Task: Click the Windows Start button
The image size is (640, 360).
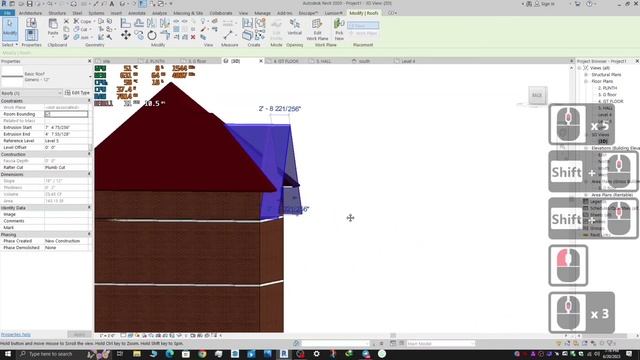Action: (x=7, y=354)
